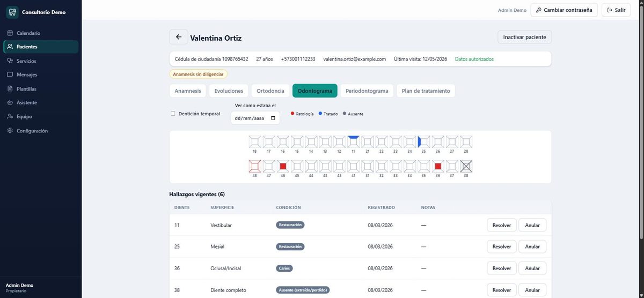Open the date picker calendar icon
This screenshot has width=644, height=298.
(x=273, y=118)
